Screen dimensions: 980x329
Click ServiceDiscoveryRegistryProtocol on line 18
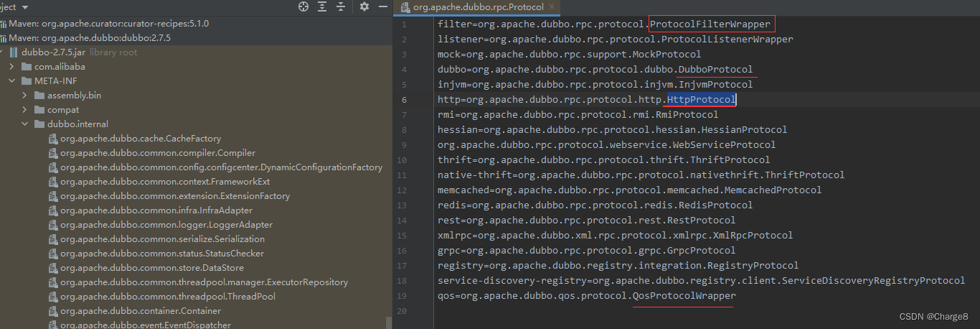(874, 280)
